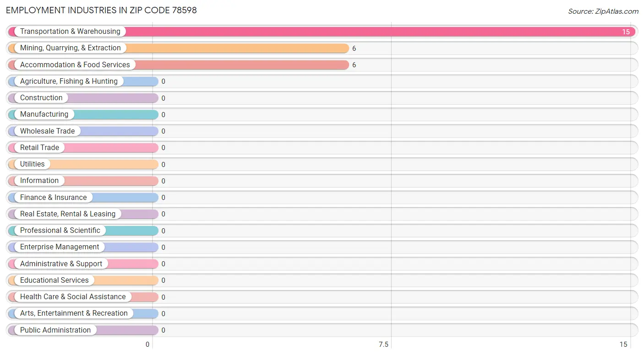Select the Educational Services label
The width and height of the screenshot is (644, 355).
pyautogui.click(x=55, y=280)
